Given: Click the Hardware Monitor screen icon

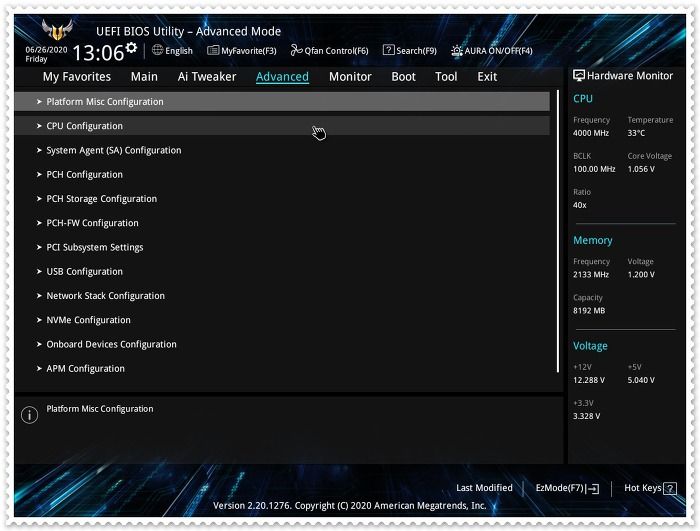Looking at the screenshot, I should pyautogui.click(x=579, y=76).
